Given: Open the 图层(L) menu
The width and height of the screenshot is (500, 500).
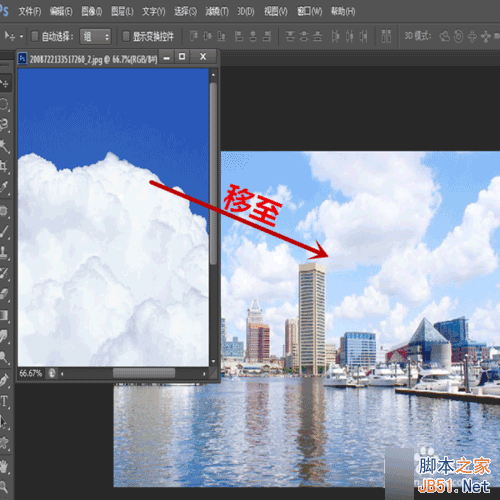Looking at the screenshot, I should pos(122,12).
